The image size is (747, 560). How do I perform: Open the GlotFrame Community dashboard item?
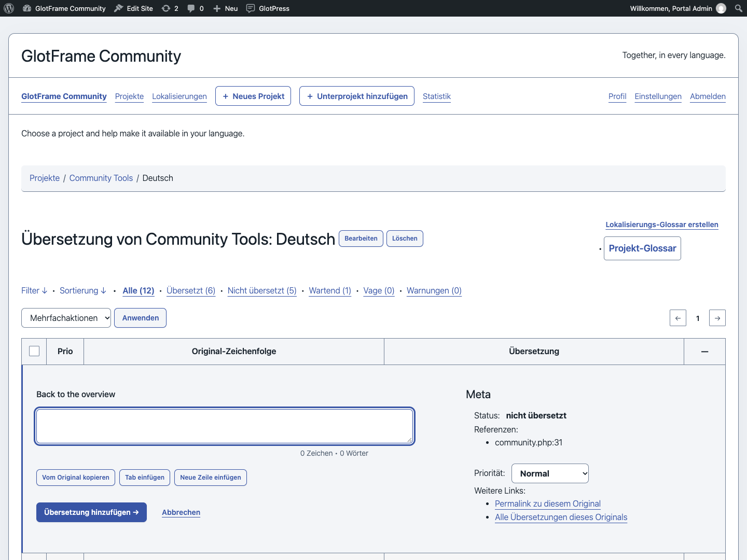pos(64,8)
